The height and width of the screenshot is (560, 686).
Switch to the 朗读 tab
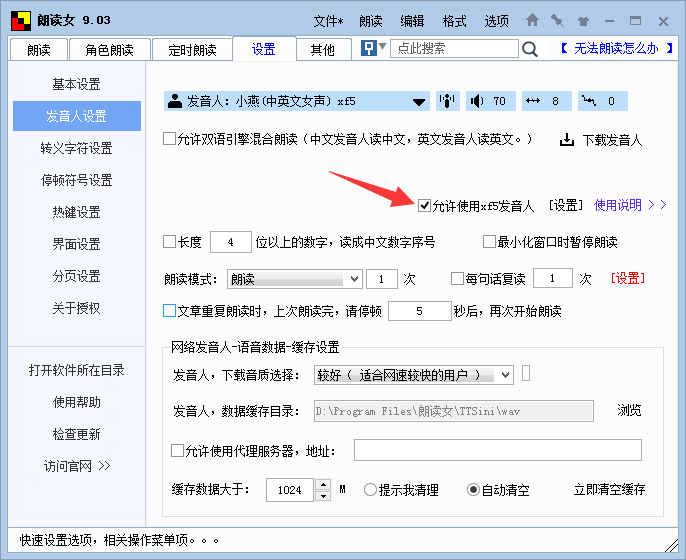point(38,50)
